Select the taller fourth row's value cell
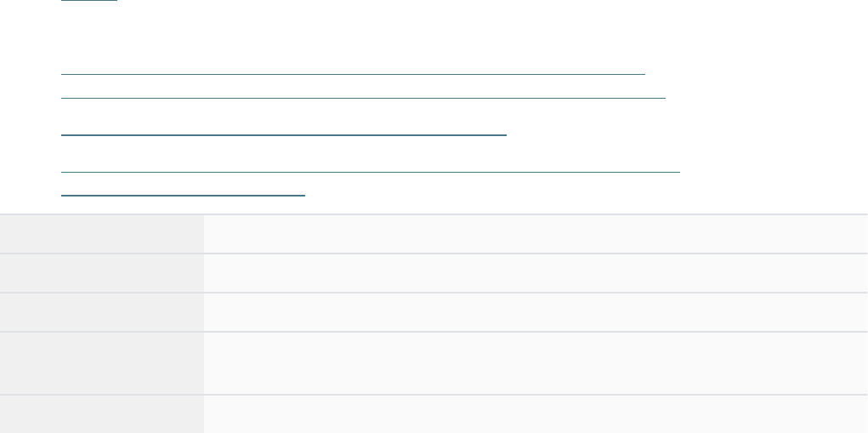Image resolution: width=868 pixels, height=433 pixels. point(535,363)
